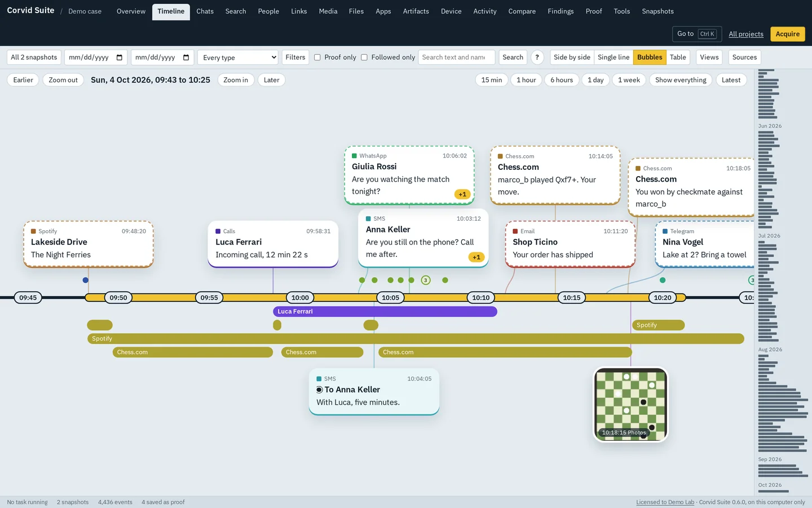This screenshot has height=508, width=812.
Task: Click the question mark help button
Action: click(537, 58)
